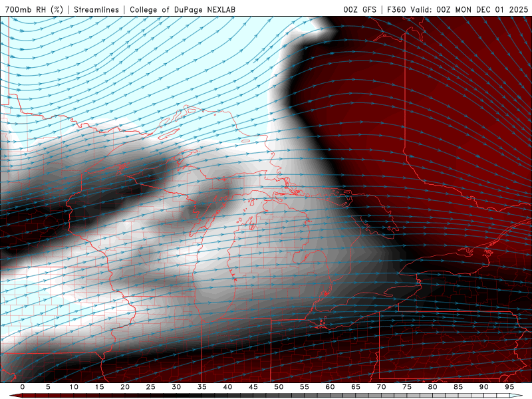This screenshot has height=399, width=532.
Task: Select the "20" value on the color scale
Action: click(125, 387)
